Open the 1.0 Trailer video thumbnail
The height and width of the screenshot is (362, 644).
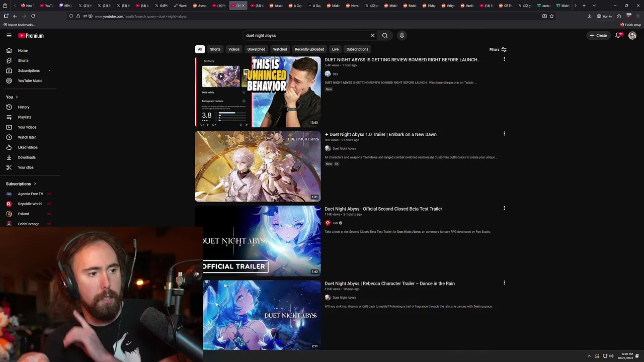tap(258, 166)
